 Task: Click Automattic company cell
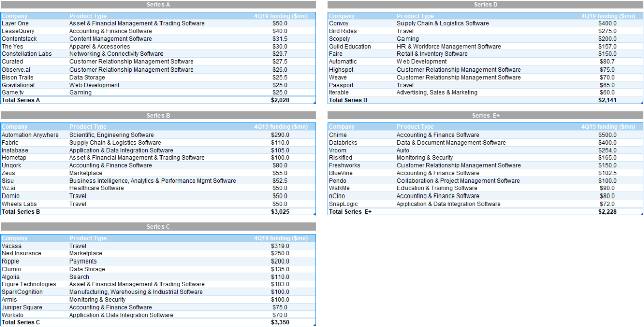click(343, 62)
